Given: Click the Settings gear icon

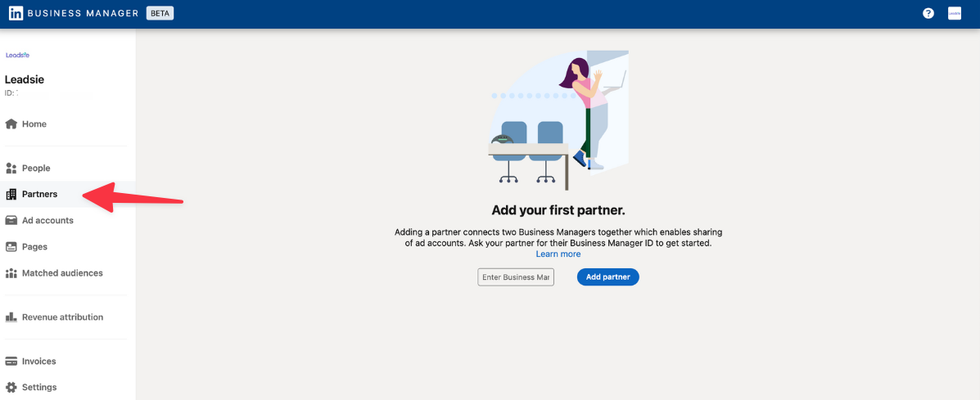Looking at the screenshot, I should pos(11,387).
